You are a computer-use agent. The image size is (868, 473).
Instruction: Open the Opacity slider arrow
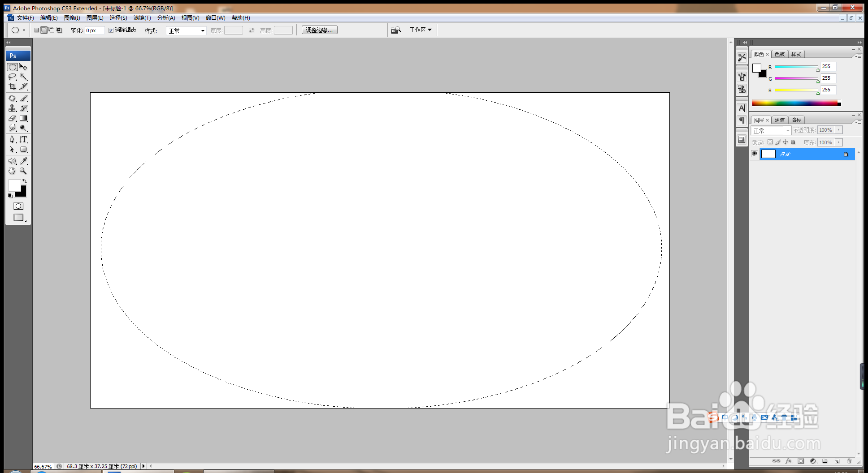[x=839, y=130]
